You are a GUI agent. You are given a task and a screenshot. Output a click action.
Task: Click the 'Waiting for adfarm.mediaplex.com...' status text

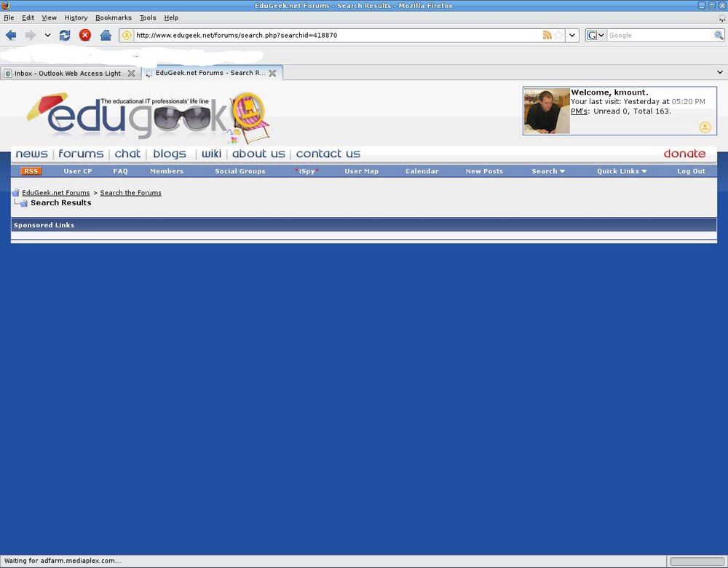pyautogui.click(x=62, y=561)
